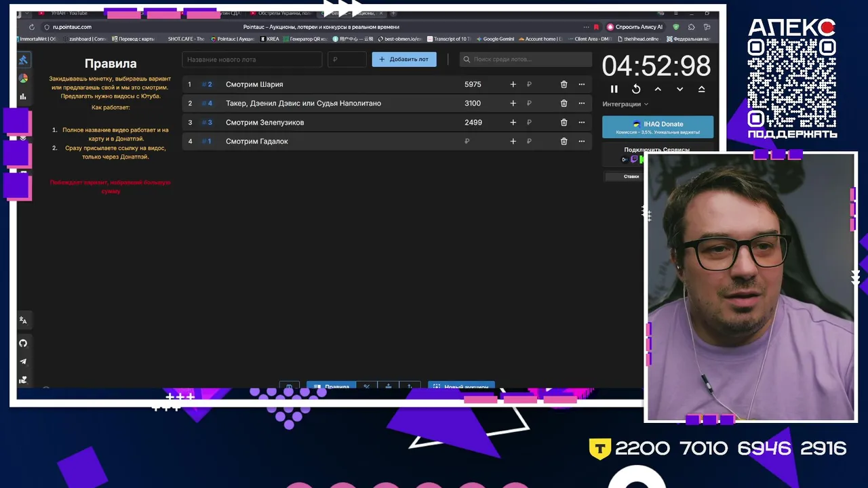This screenshot has width=868, height=488.
Task: Increase timer with the up chevron
Action: coord(658,89)
